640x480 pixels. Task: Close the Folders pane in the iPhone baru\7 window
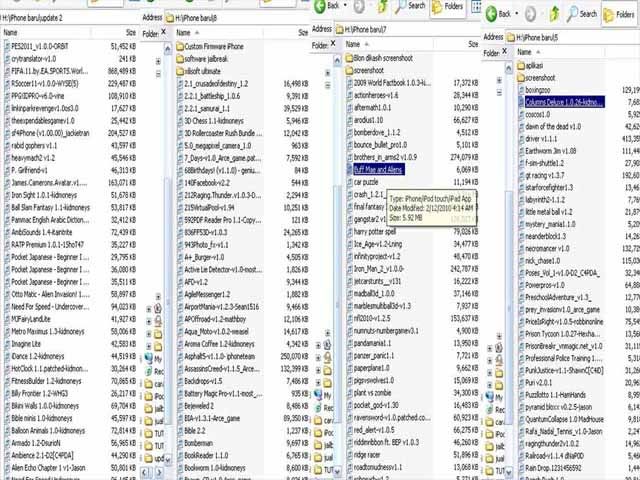(333, 42)
